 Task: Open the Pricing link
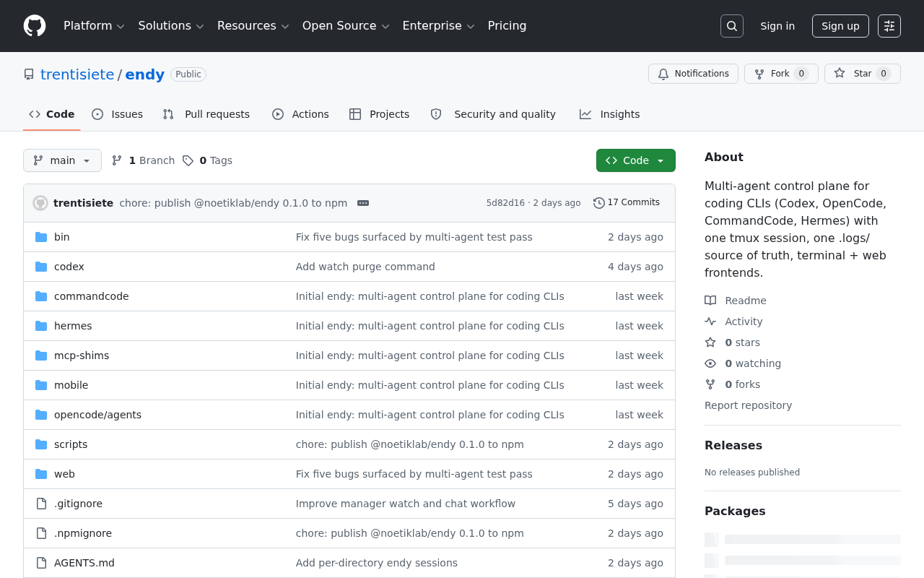pyautogui.click(x=507, y=26)
